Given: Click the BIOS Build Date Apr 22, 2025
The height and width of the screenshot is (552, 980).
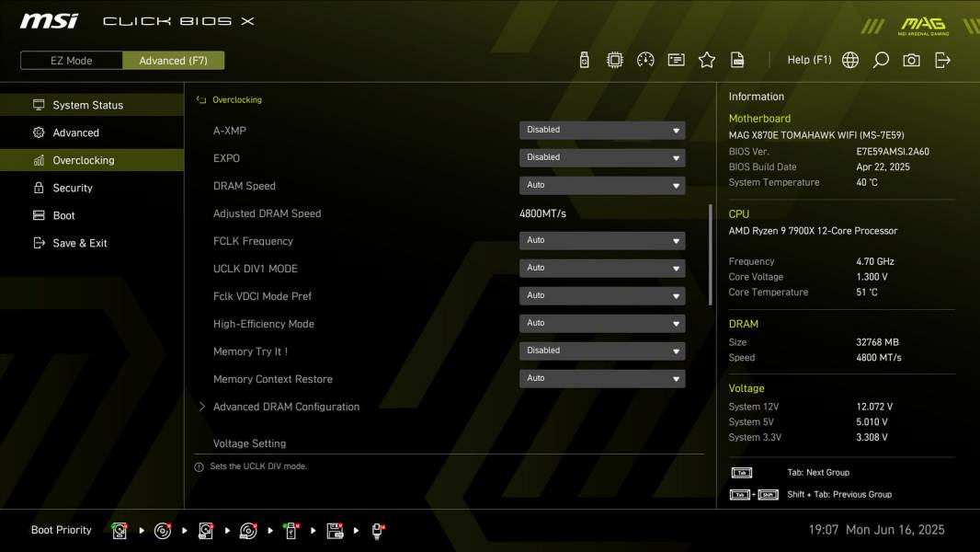Looking at the screenshot, I should [x=883, y=167].
